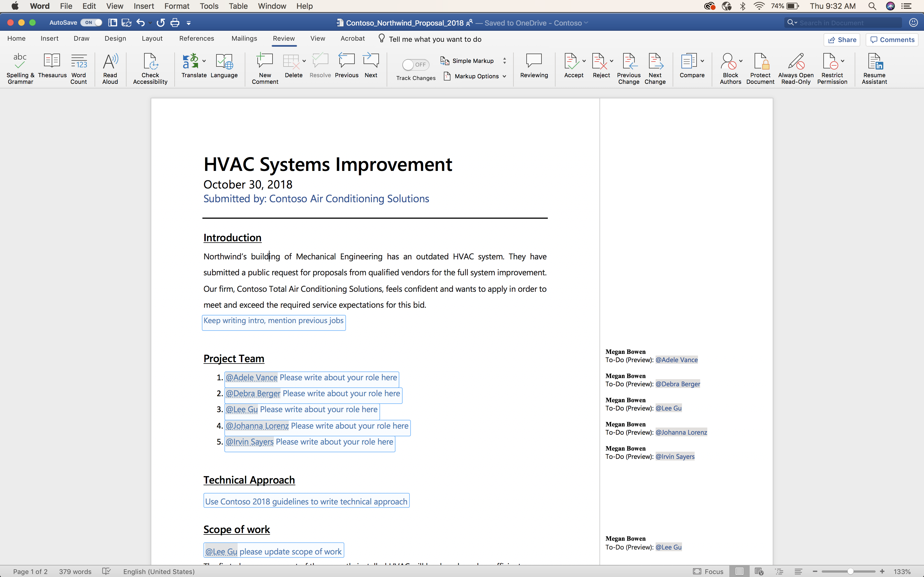
Task: Switch to the References tab
Action: point(197,38)
